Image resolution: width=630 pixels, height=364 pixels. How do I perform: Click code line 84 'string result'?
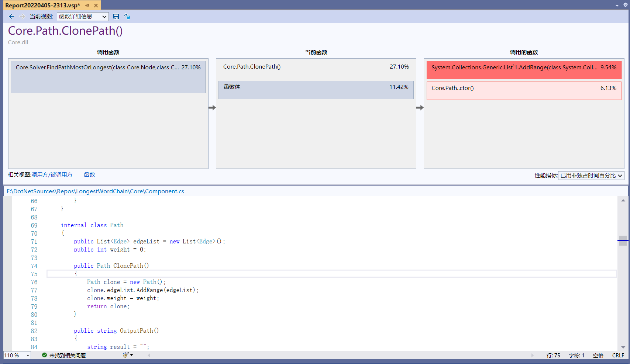point(118,347)
